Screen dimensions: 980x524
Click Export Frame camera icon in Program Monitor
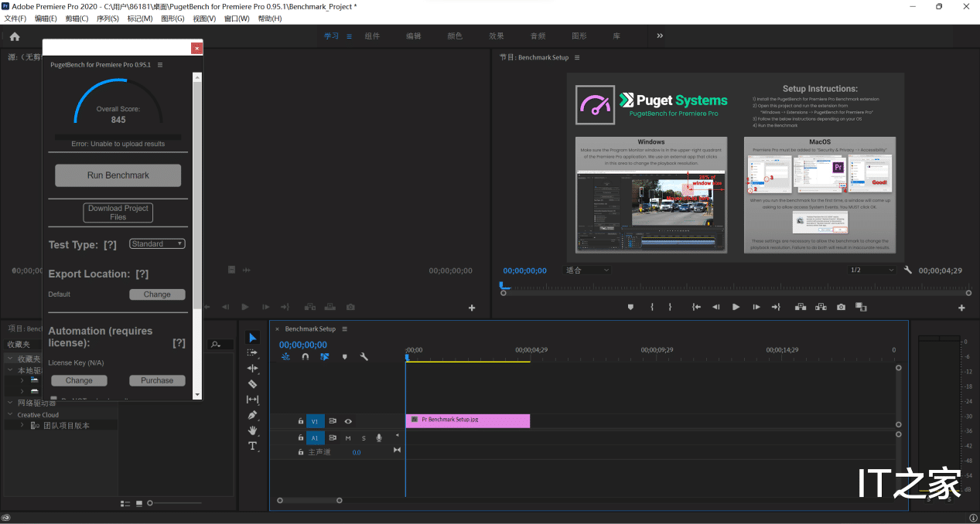[x=841, y=307]
